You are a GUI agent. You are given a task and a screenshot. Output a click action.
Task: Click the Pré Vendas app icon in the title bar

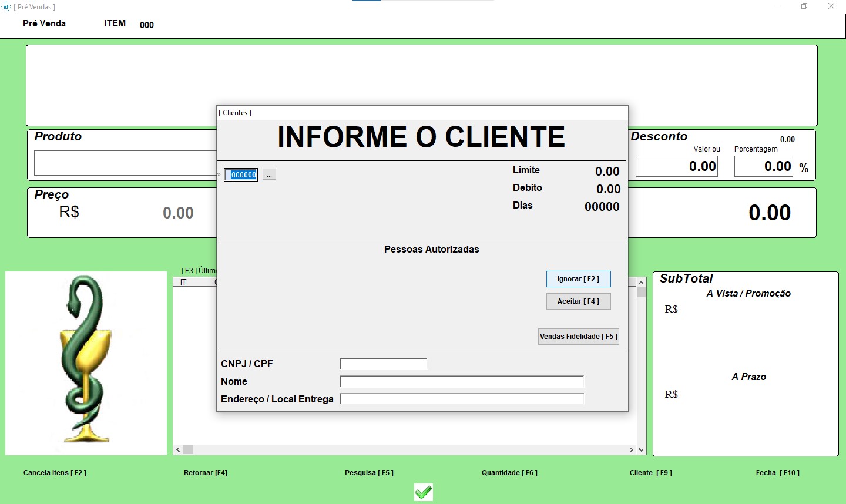(6, 6)
